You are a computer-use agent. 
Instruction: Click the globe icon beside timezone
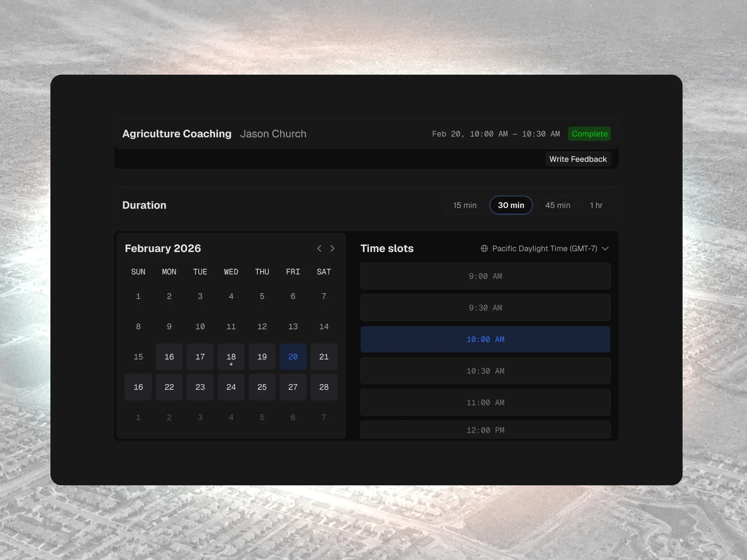[x=484, y=249]
